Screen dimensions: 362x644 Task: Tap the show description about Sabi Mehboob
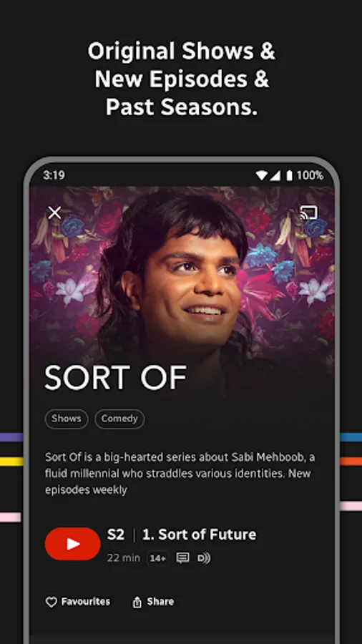(180, 474)
